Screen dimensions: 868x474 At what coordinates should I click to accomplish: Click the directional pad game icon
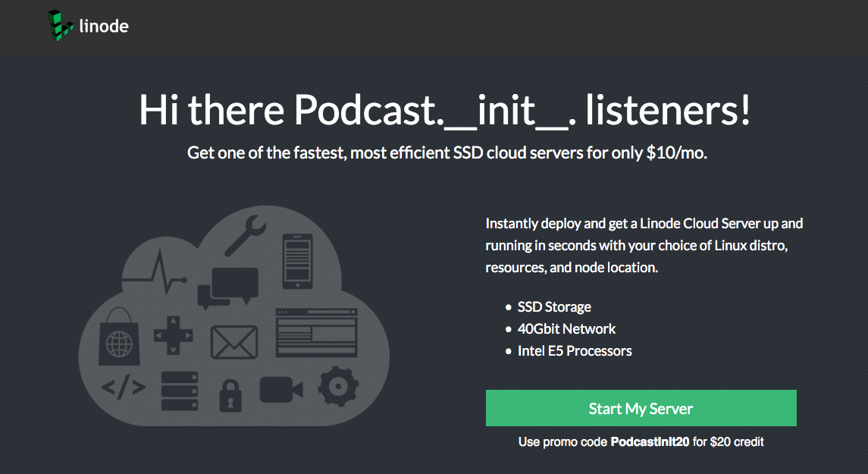tap(174, 335)
